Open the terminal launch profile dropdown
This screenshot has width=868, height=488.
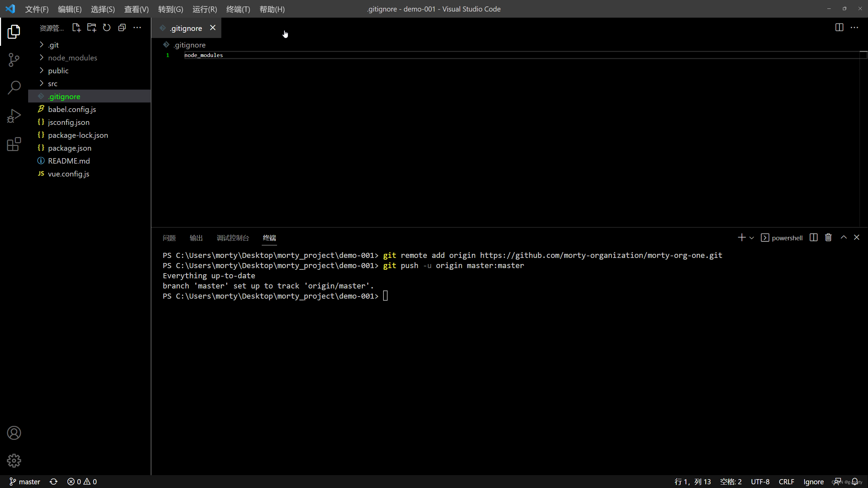click(752, 238)
